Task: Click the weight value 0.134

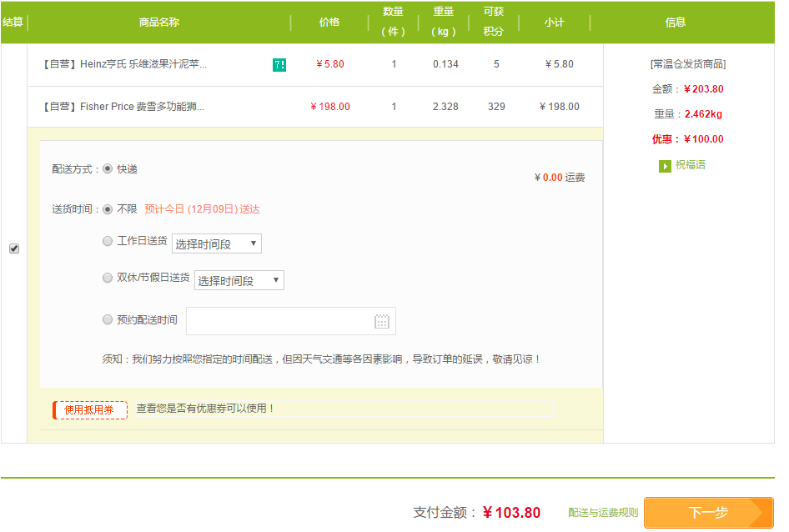Action: point(446,64)
